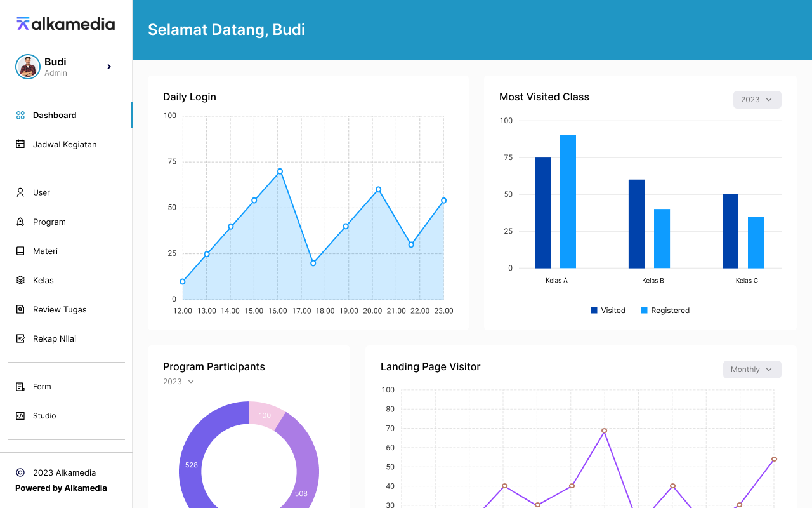Click the Alkamedia logo
The image size is (812, 508).
[66, 24]
